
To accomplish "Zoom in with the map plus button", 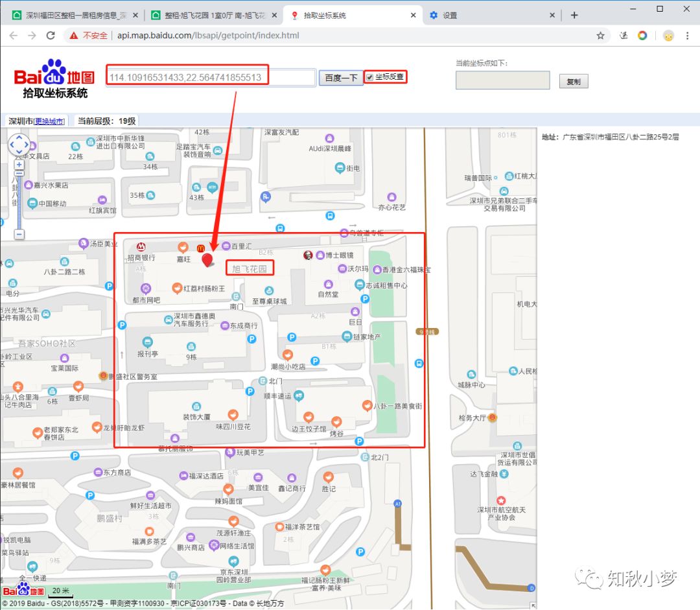I will [19, 165].
